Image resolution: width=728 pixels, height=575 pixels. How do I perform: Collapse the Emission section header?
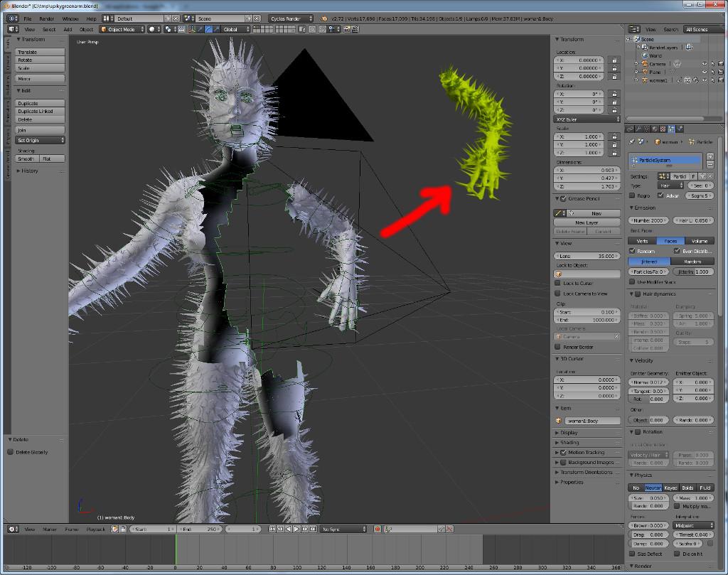643,208
